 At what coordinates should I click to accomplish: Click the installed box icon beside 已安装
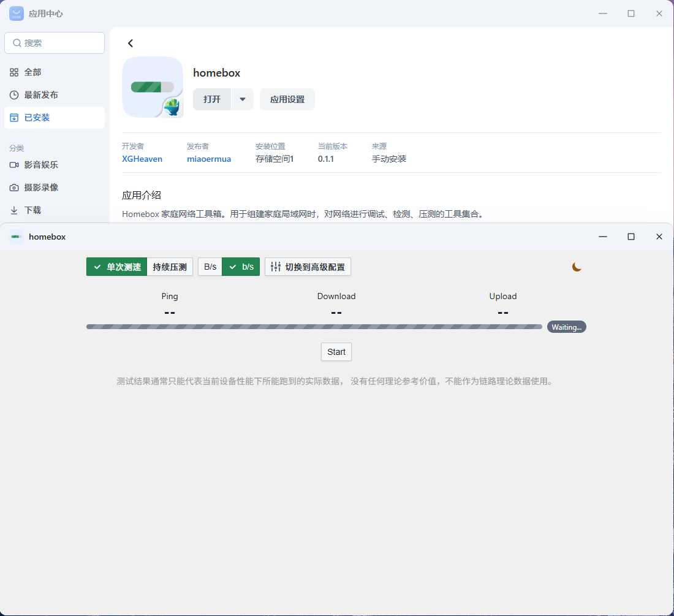click(x=14, y=118)
